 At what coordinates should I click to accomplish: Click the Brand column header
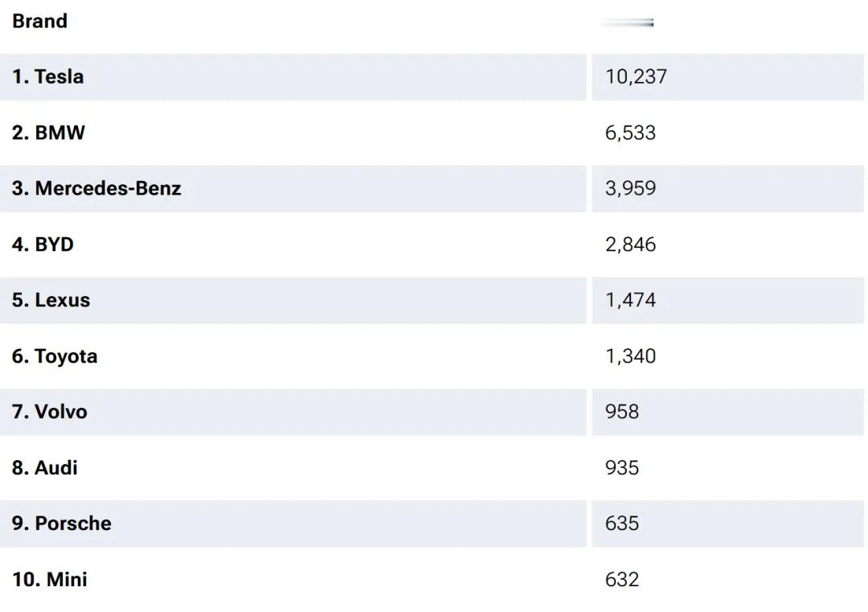(40, 21)
